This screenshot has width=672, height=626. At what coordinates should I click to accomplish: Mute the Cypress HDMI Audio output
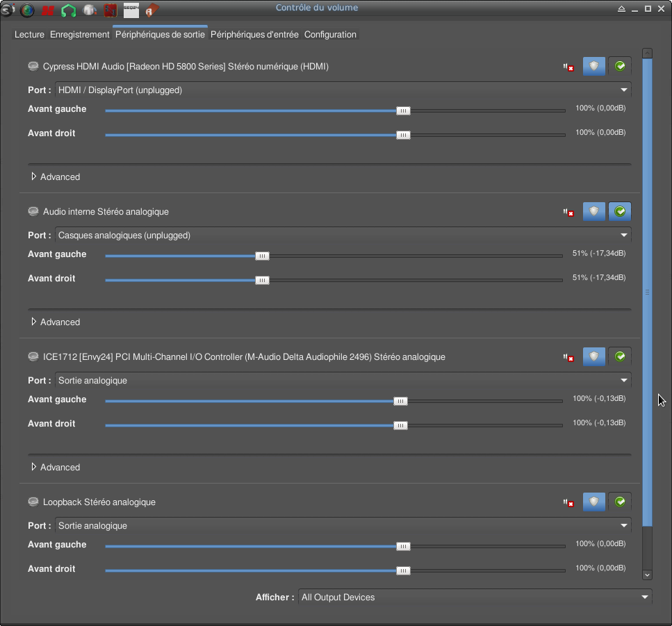[568, 67]
